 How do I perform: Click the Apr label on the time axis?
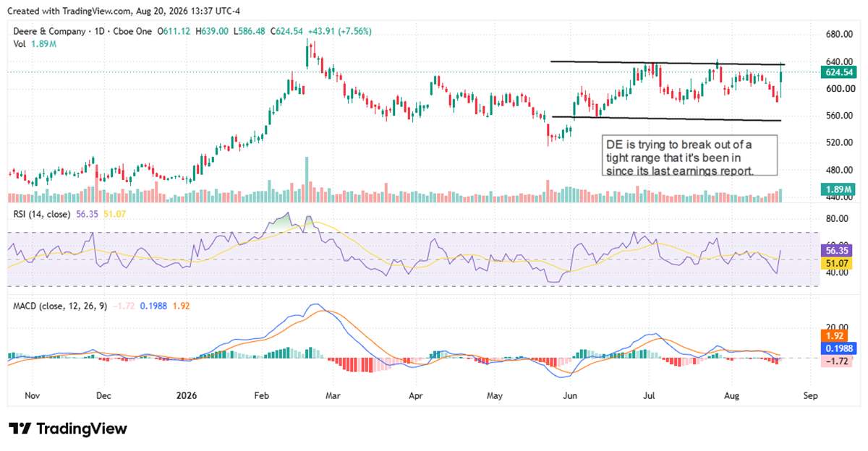(415, 396)
